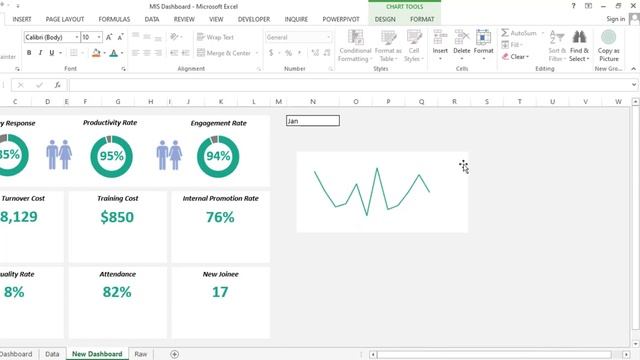
Task: Click the formula bar input
Action: (x=349, y=85)
